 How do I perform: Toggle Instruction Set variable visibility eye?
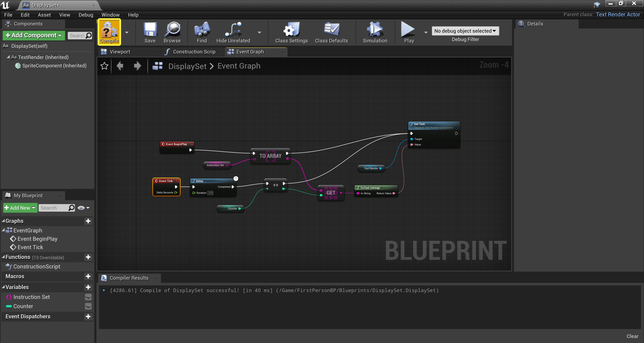point(88,297)
